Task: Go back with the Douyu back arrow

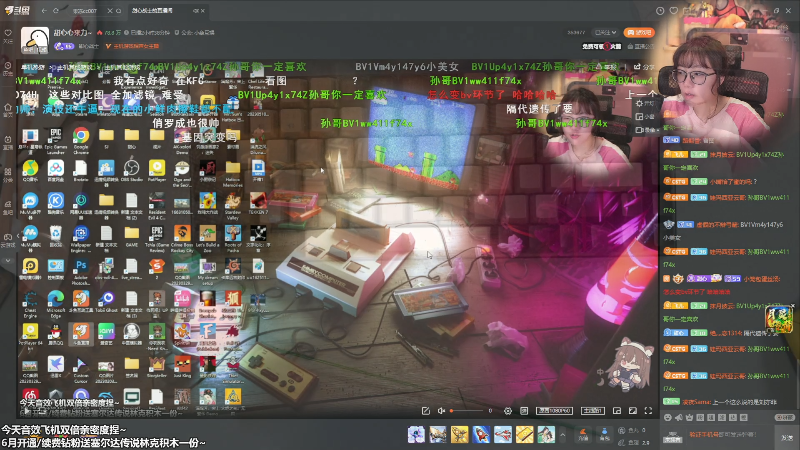Action: pos(44,10)
